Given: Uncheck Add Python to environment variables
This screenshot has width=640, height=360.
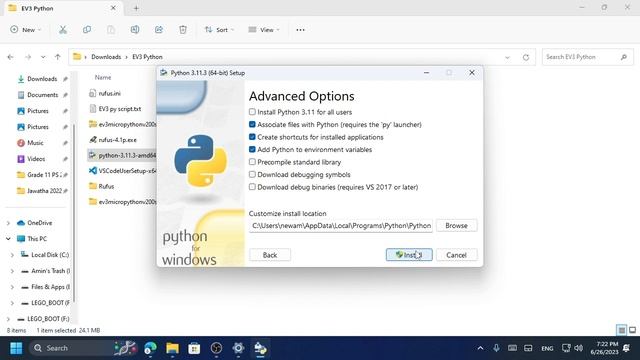Looking at the screenshot, I should pos(252,149).
